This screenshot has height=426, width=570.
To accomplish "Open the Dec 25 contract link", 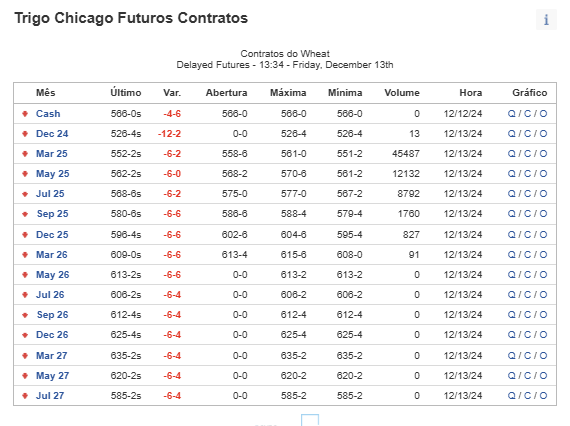I will 52,235.
